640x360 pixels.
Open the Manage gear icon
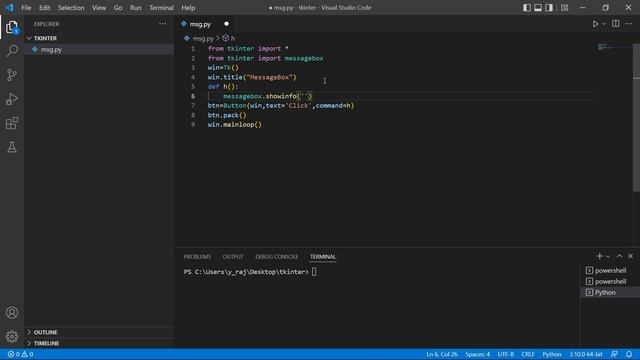tap(12, 336)
